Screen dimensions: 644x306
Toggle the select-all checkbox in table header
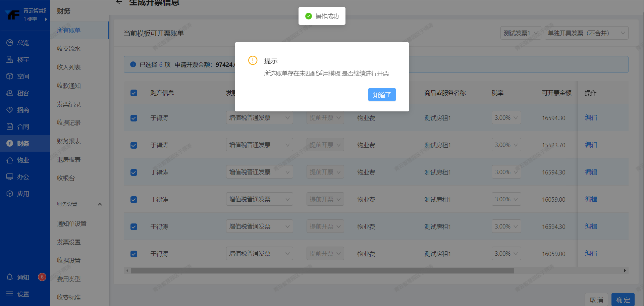tap(134, 93)
